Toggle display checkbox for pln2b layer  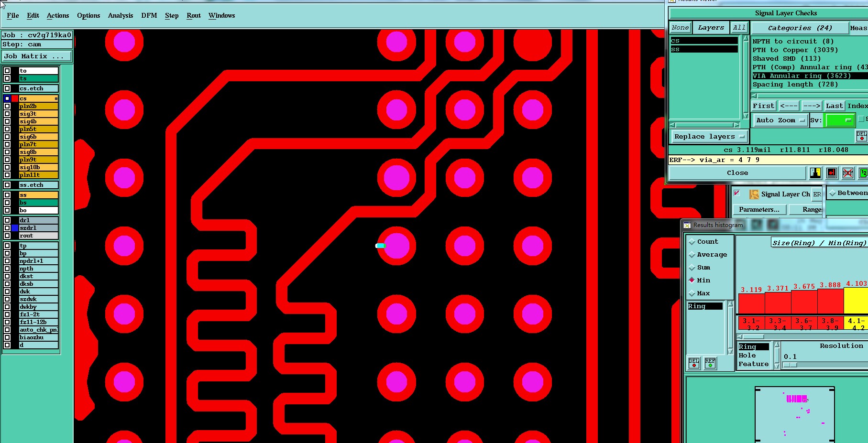click(7, 106)
